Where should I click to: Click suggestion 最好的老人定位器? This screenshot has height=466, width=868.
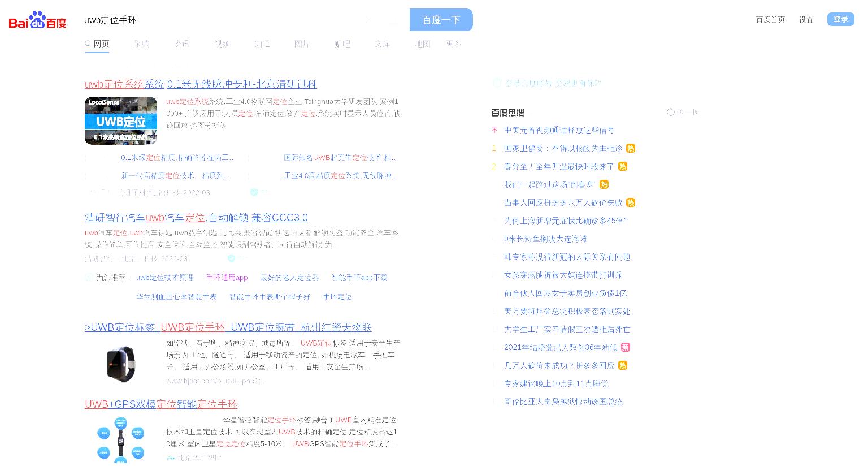coord(289,278)
